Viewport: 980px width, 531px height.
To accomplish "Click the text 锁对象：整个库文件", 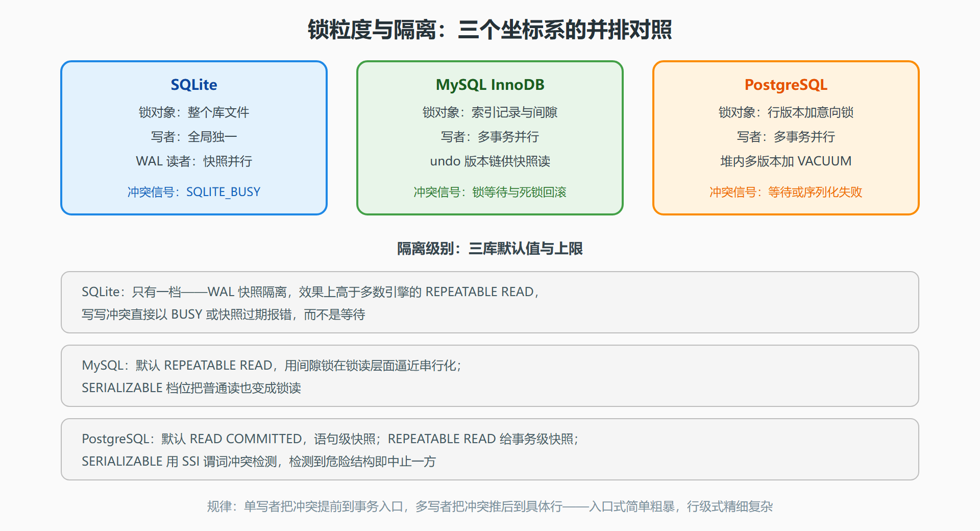I will pos(194,112).
